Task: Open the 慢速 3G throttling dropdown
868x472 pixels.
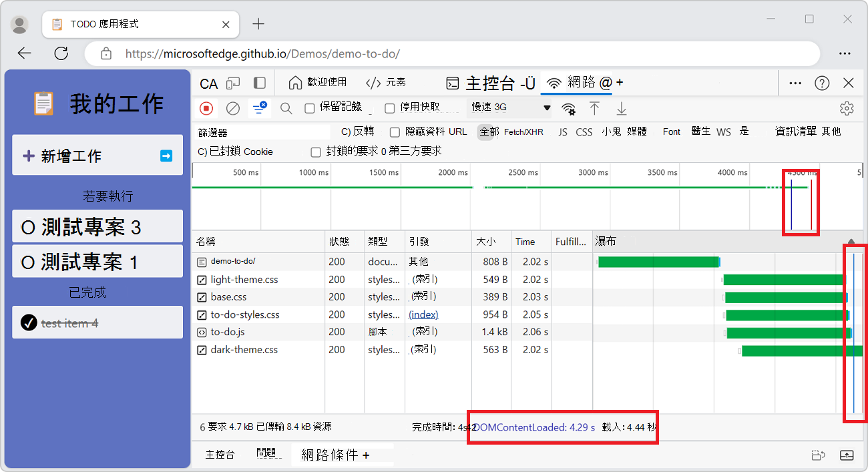Action: 509,107
